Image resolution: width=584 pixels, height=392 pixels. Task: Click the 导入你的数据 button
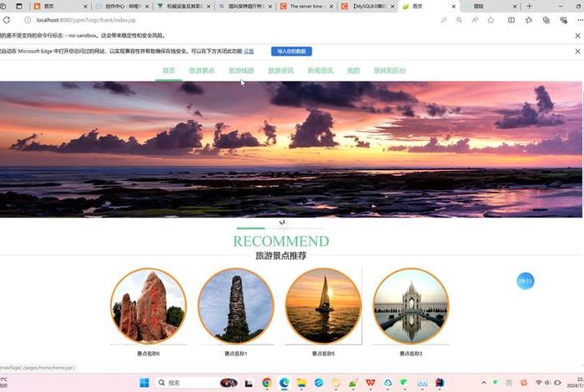click(x=291, y=51)
